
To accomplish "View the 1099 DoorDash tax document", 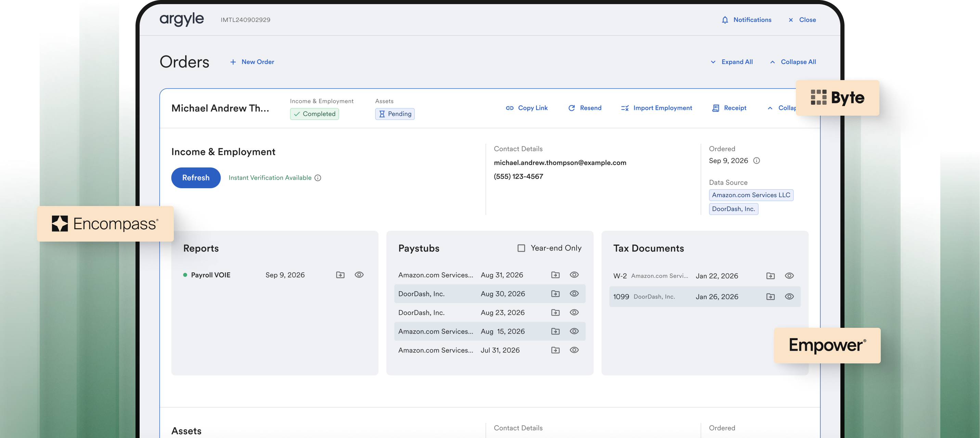I will tap(789, 296).
